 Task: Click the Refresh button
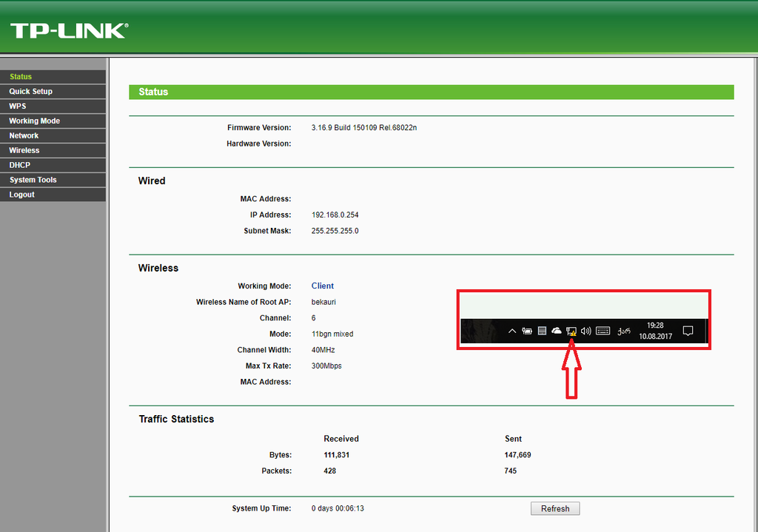[x=555, y=508]
